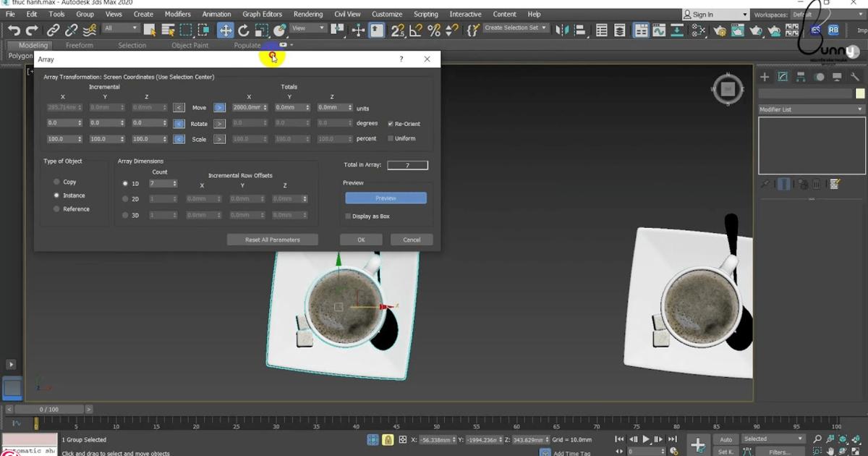Enable the Re-Orient checkbox
The image size is (868, 456).
coord(391,124)
